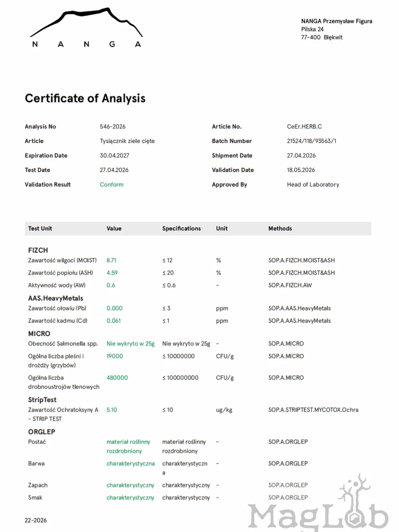Select the Ochratoxin A value 5.10
Screen dimensions: 399x532
tap(112, 410)
